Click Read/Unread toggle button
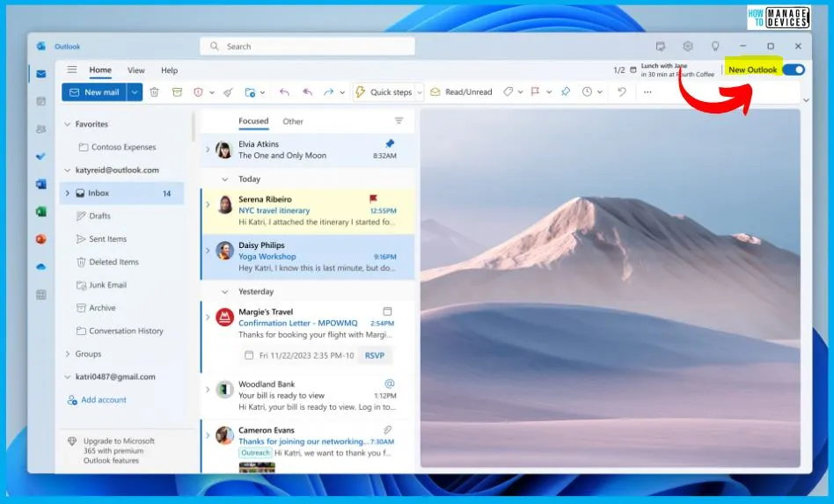 coord(461,92)
